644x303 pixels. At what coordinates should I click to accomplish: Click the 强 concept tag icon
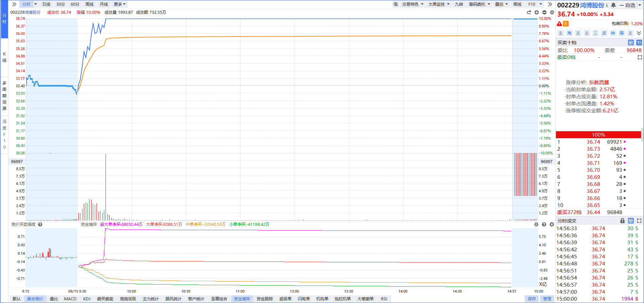tap(622, 33)
